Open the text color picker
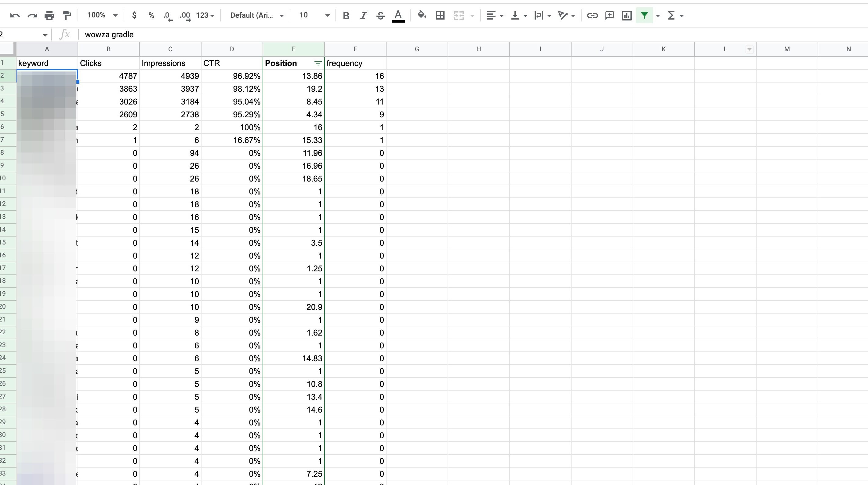This screenshot has height=485, width=868. click(x=398, y=16)
